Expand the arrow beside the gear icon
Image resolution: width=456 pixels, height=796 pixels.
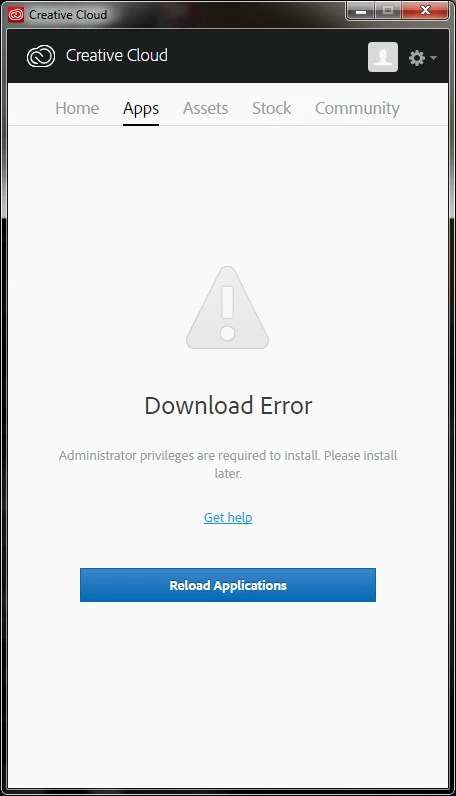click(x=433, y=58)
